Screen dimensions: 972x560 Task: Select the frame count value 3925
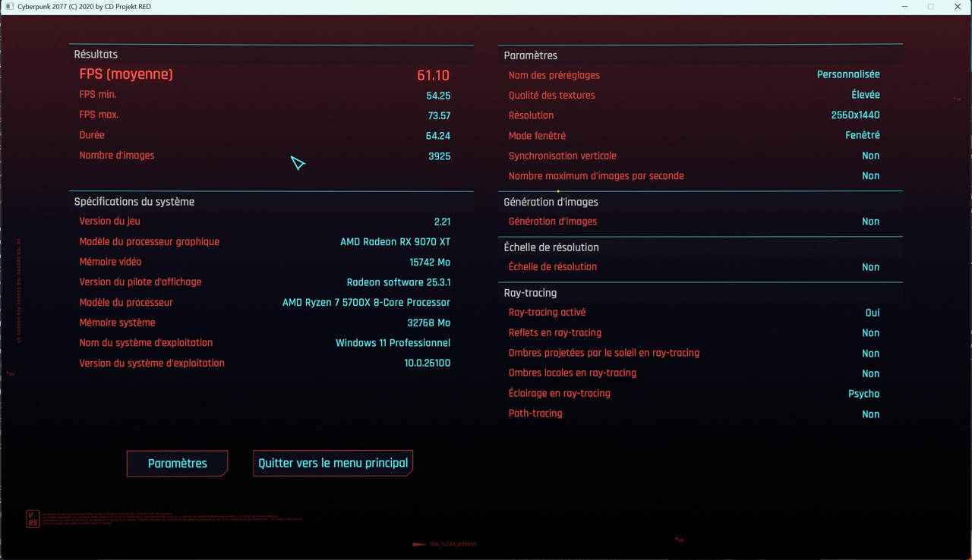pos(439,156)
